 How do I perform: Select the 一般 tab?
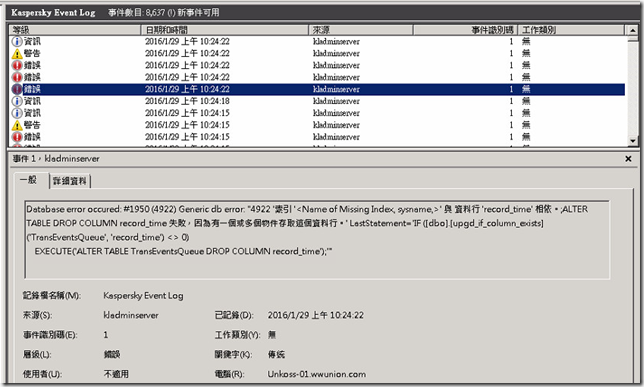[29, 180]
